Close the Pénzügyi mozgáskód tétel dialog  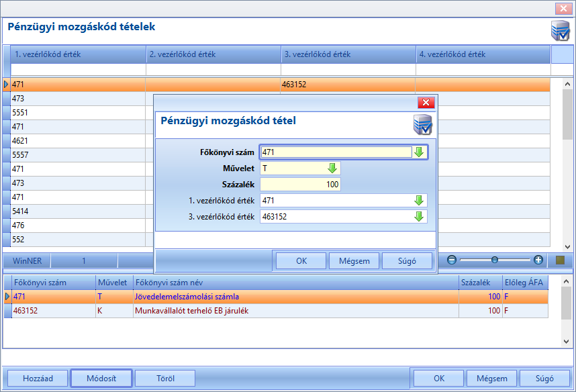click(426, 103)
